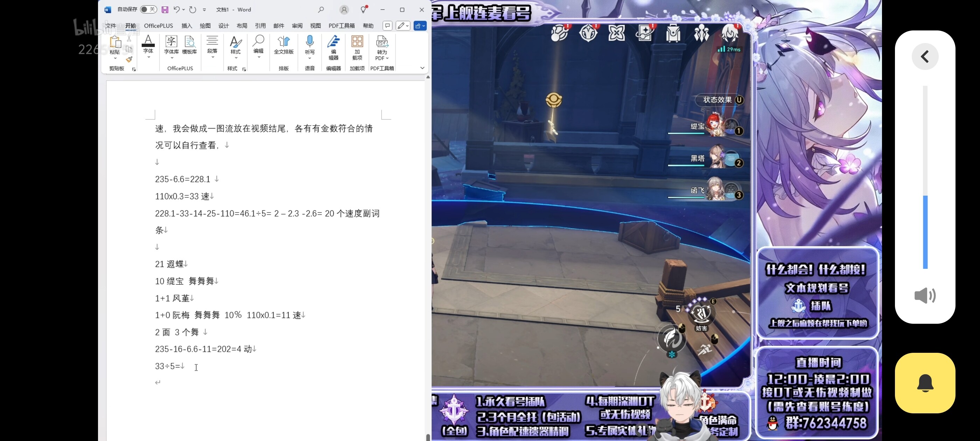Open the comments speech bubble icon
980x441 pixels.
(x=387, y=26)
